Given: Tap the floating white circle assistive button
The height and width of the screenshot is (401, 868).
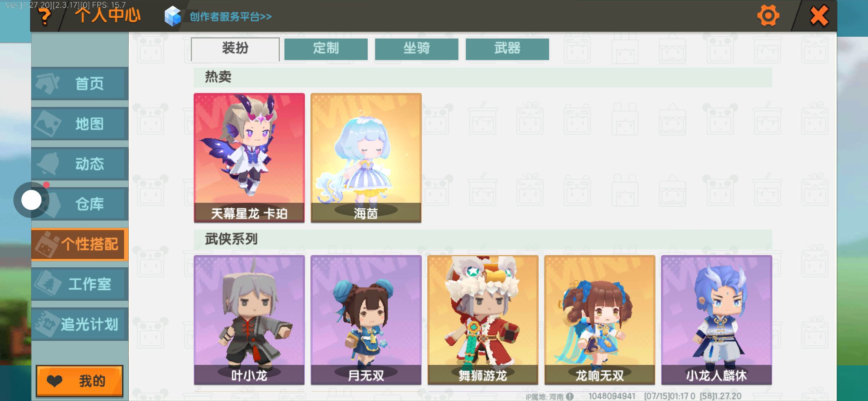Looking at the screenshot, I should 32,200.
